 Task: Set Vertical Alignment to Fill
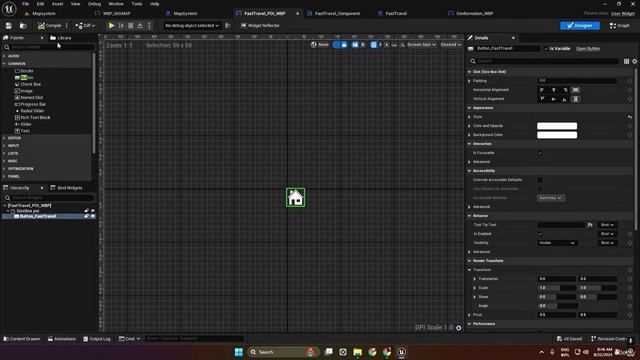576,99
